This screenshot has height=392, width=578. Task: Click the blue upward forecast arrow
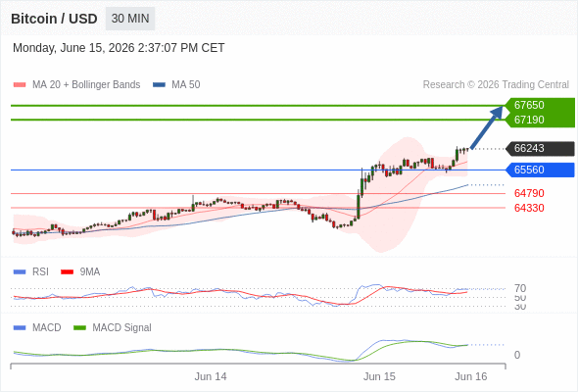[487, 127]
